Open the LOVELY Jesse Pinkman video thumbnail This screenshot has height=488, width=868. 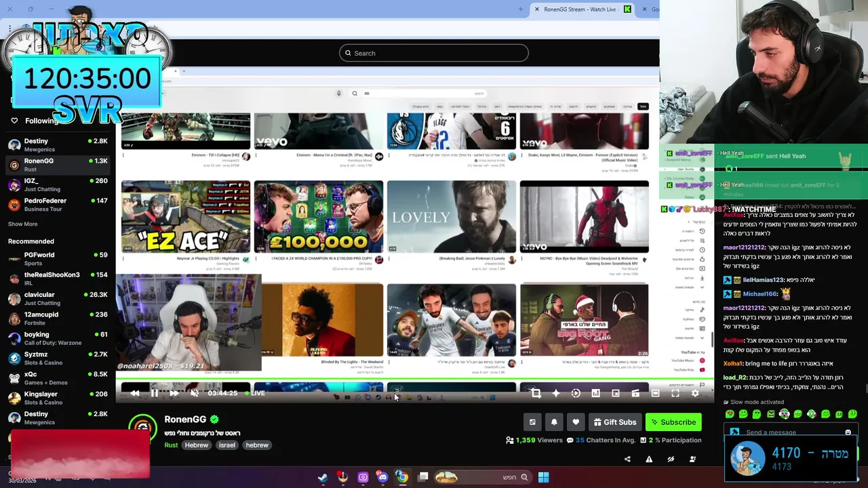(x=452, y=217)
